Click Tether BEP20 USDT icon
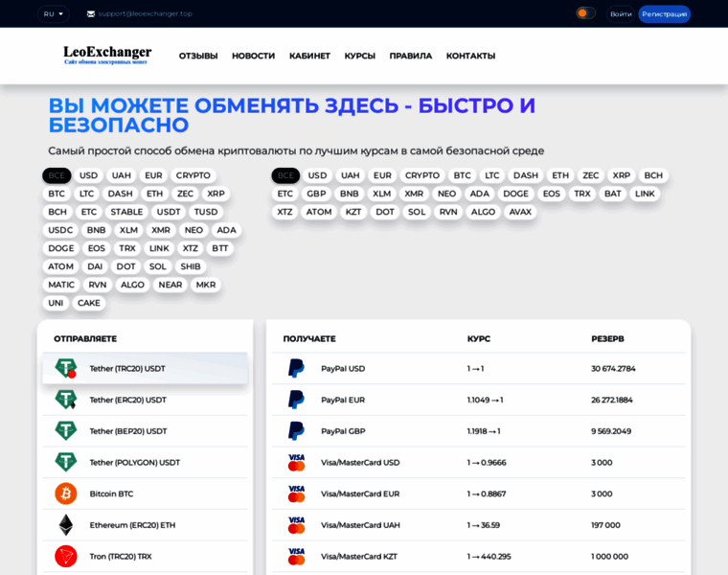 (66, 431)
